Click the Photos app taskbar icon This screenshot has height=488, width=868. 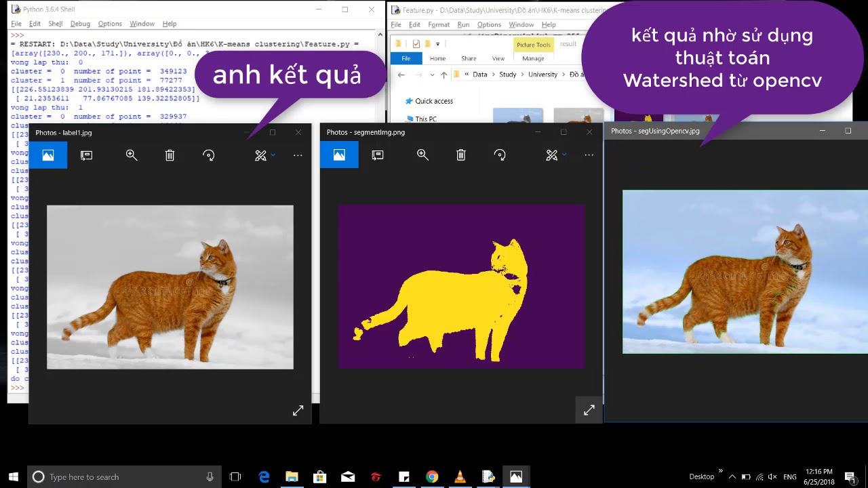[516, 476]
